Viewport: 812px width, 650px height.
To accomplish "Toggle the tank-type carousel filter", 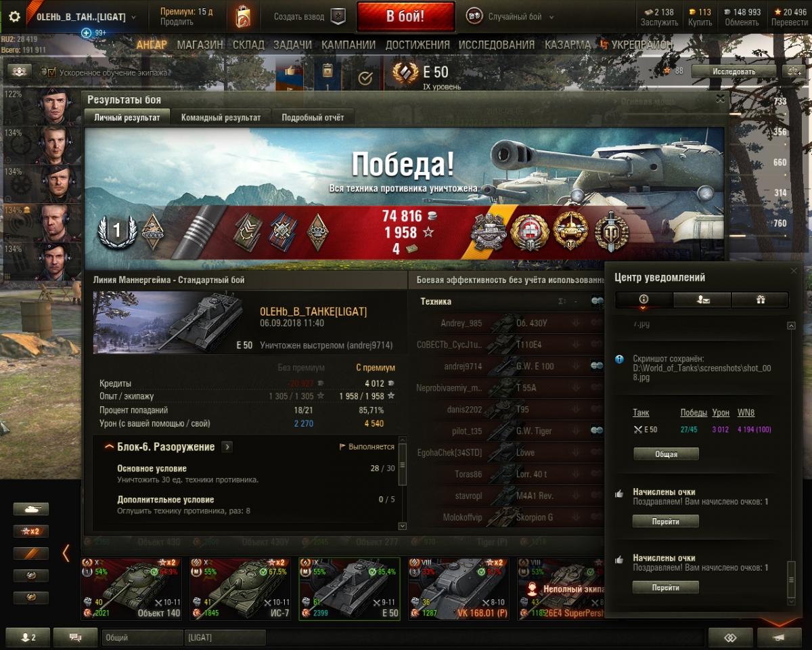I will click(x=31, y=509).
